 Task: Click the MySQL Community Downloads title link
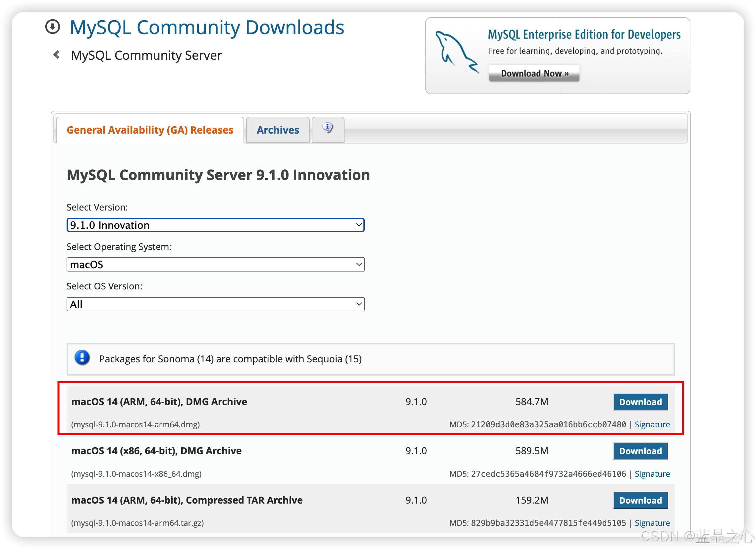click(x=207, y=27)
